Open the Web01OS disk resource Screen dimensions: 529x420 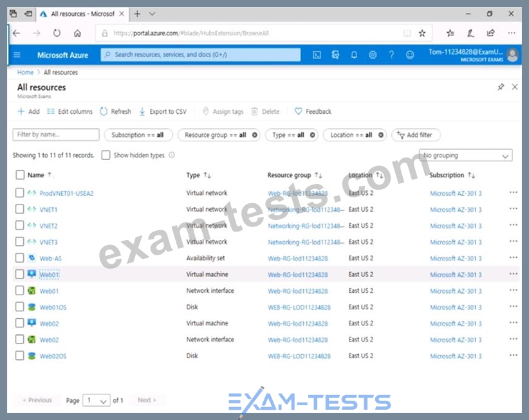(x=53, y=307)
